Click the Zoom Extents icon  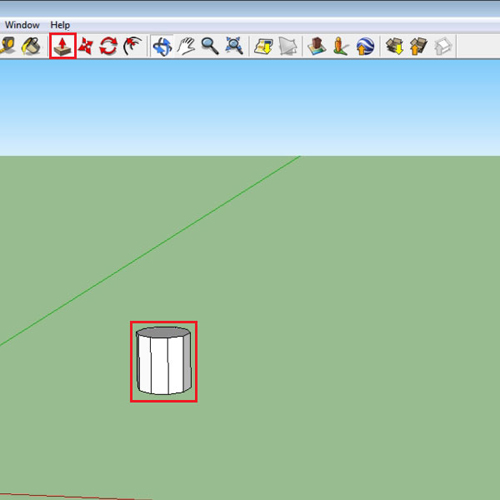(234, 46)
